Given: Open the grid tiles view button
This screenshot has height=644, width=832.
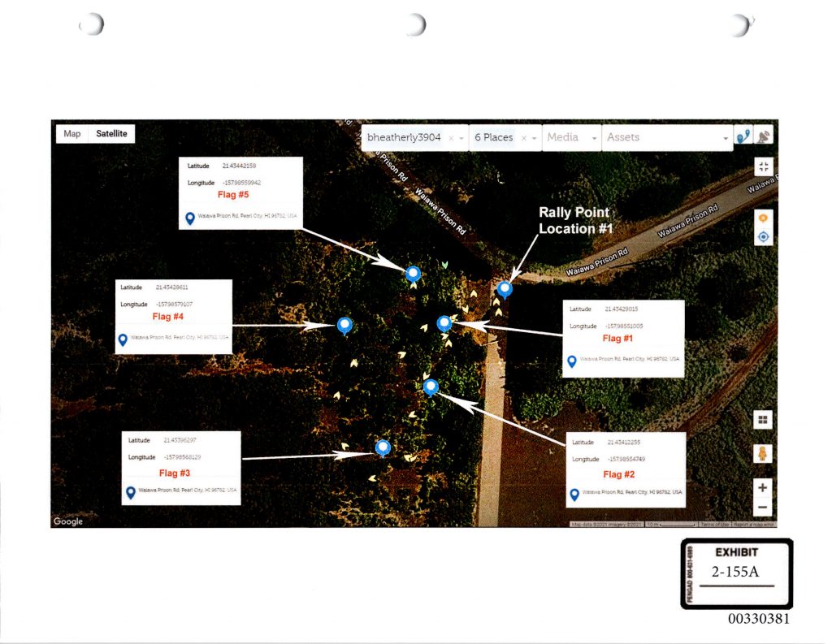Looking at the screenshot, I should tap(762, 419).
